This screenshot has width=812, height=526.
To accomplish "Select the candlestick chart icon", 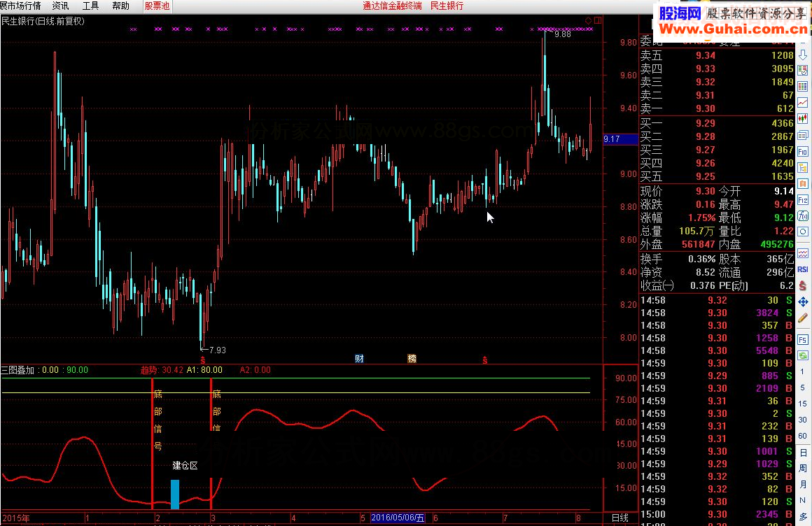I will point(803,118).
